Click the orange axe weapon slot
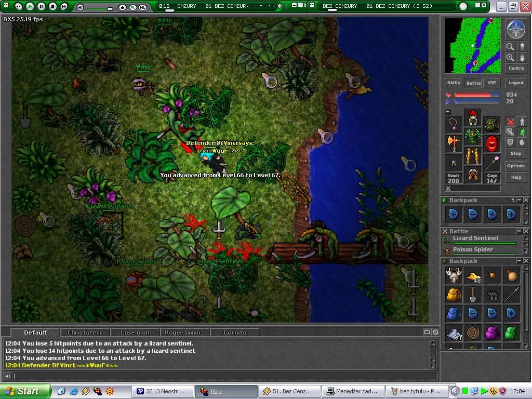Image resolution: width=532 pixels, height=399 pixels. tap(454, 143)
